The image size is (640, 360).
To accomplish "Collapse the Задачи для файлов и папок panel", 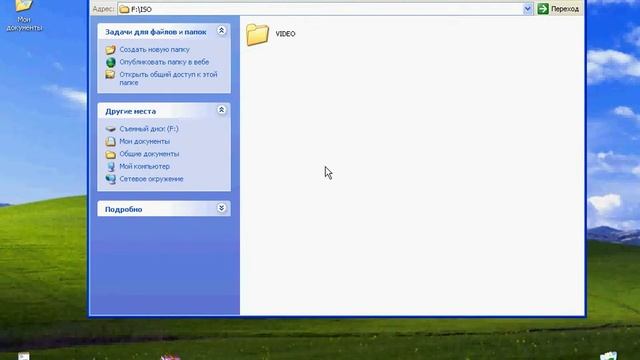I will tap(221, 31).
